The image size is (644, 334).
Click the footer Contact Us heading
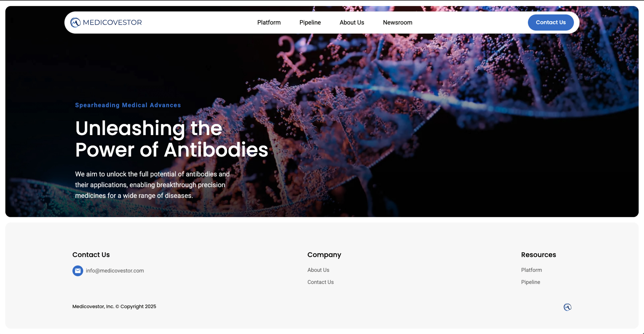click(x=91, y=255)
